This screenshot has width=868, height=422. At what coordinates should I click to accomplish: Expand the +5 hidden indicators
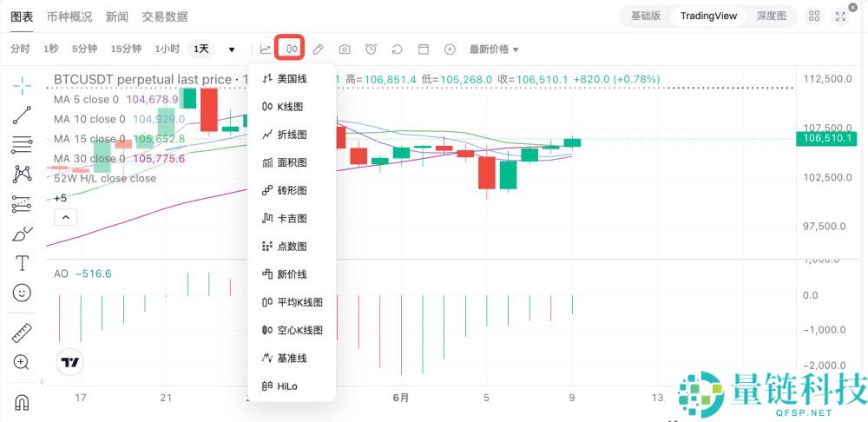click(61, 198)
